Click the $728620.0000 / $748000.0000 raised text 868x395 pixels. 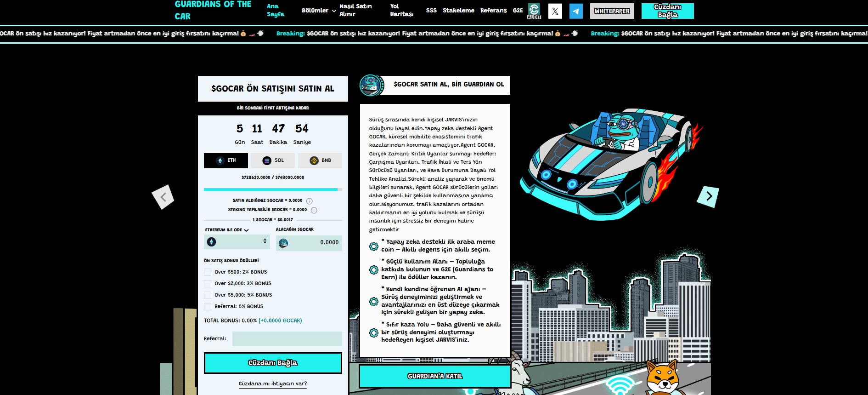click(x=273, y=177)
